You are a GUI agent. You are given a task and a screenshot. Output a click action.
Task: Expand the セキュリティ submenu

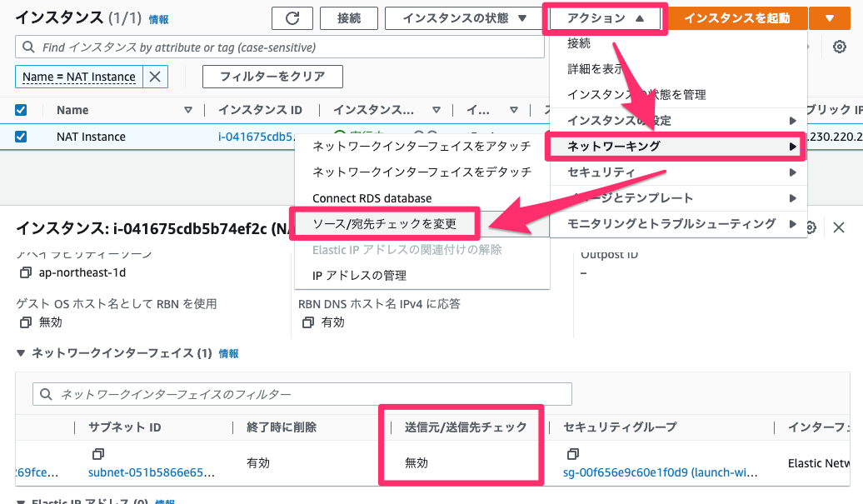point(678,172)
